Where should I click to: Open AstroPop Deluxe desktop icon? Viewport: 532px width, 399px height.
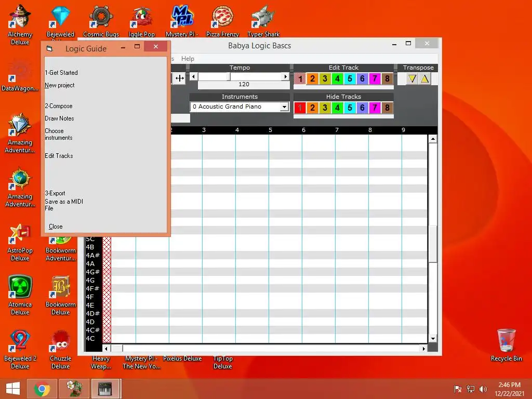pyautogui.click(x=20, y=242)
